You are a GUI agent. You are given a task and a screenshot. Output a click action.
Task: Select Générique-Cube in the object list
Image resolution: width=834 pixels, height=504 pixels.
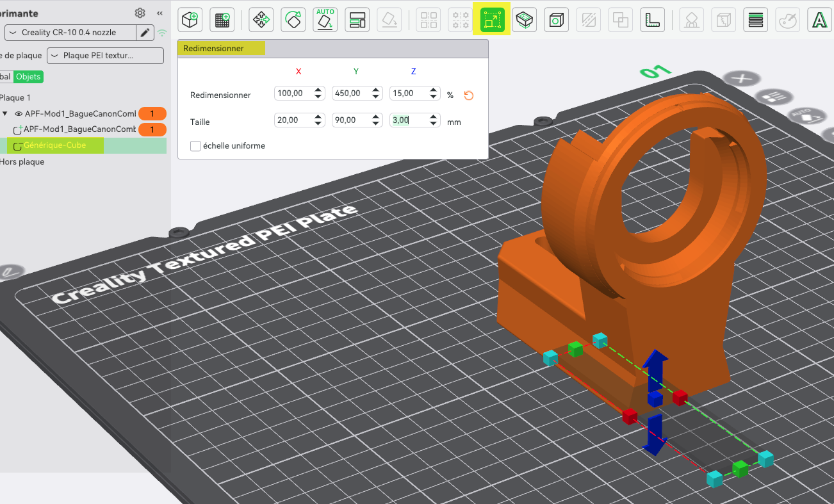55,145
